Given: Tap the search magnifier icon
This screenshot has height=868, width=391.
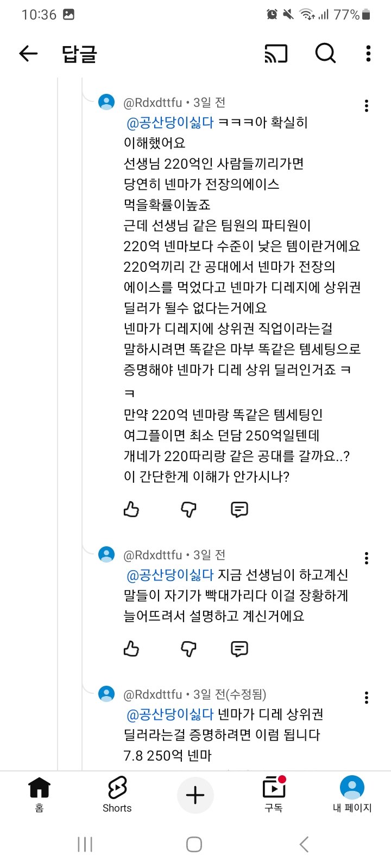Looking at the screenshot, I should 325,53.
